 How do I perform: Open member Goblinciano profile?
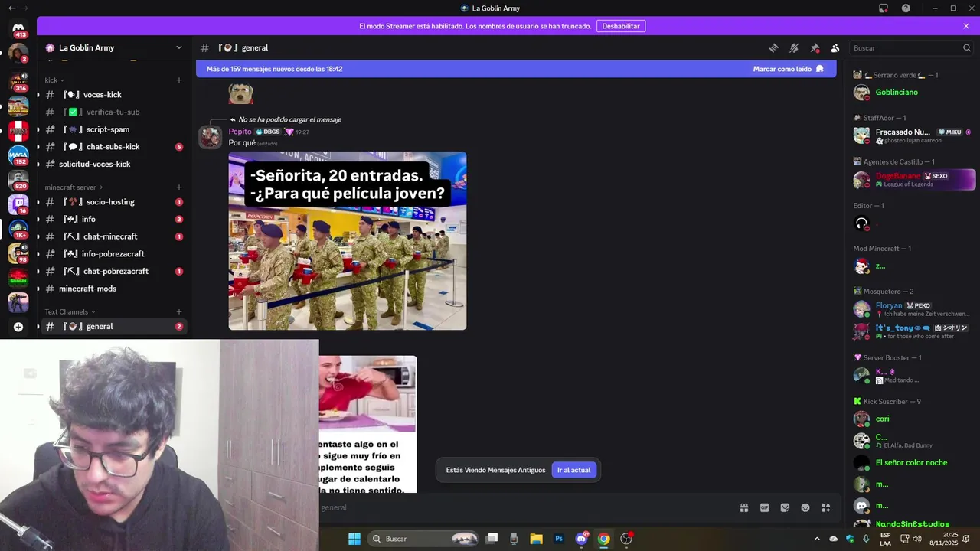[x=914, y=93]
